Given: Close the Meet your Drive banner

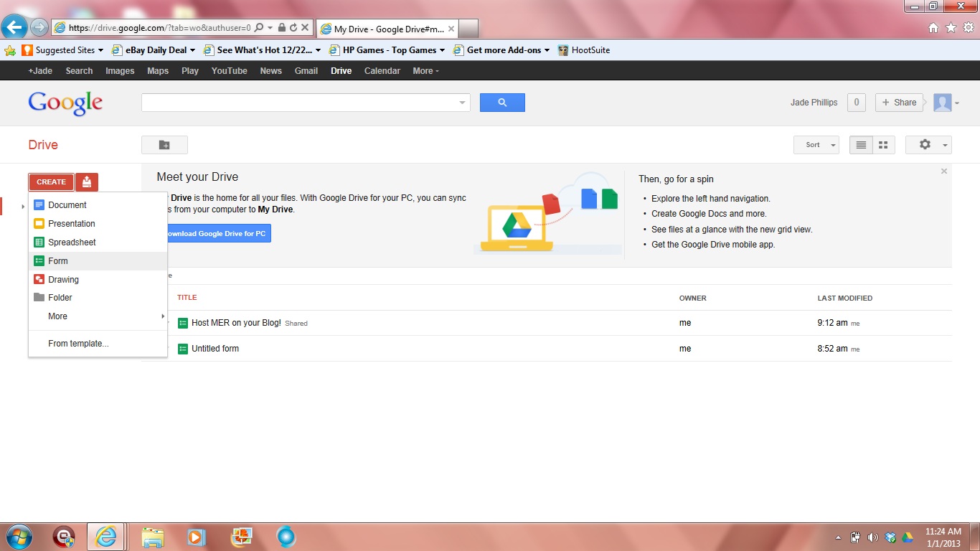Looking at the screenshot, I should click(x=944, y=171).
